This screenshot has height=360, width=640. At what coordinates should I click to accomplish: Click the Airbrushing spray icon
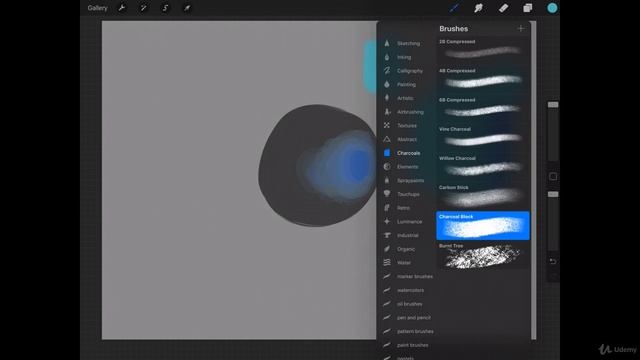click(x=387, y=112)
